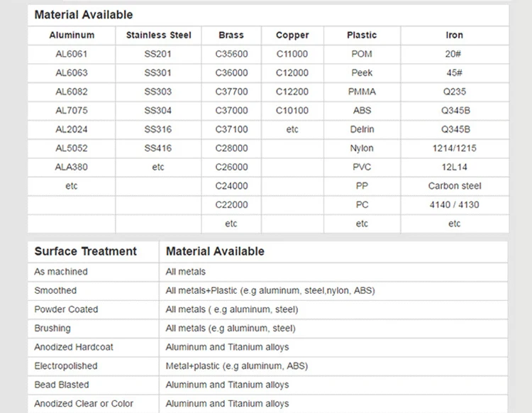
Task: Select the Plastic column header
Action: click(362, 35)
